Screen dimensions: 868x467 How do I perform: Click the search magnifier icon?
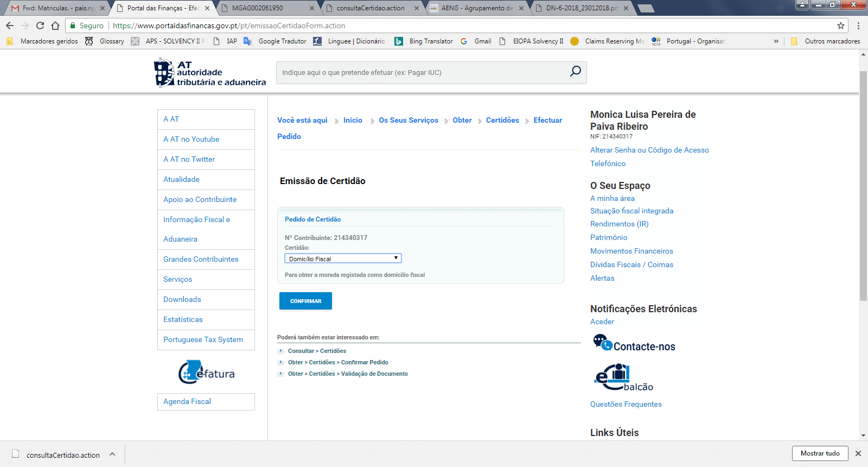pos(575,72)
